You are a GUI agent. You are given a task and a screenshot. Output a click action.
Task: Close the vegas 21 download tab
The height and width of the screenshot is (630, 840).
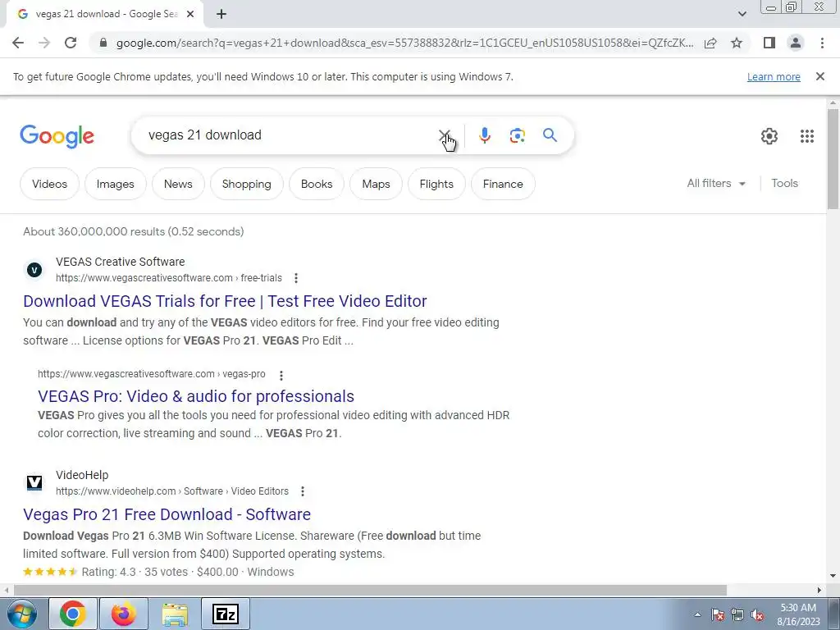pos(190,14)
